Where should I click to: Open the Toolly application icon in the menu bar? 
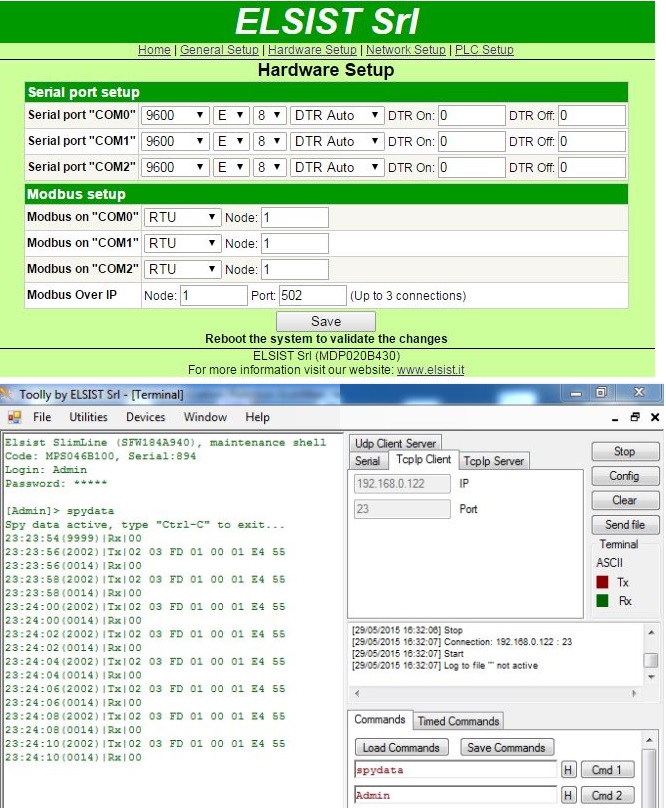tap(14, 417)
